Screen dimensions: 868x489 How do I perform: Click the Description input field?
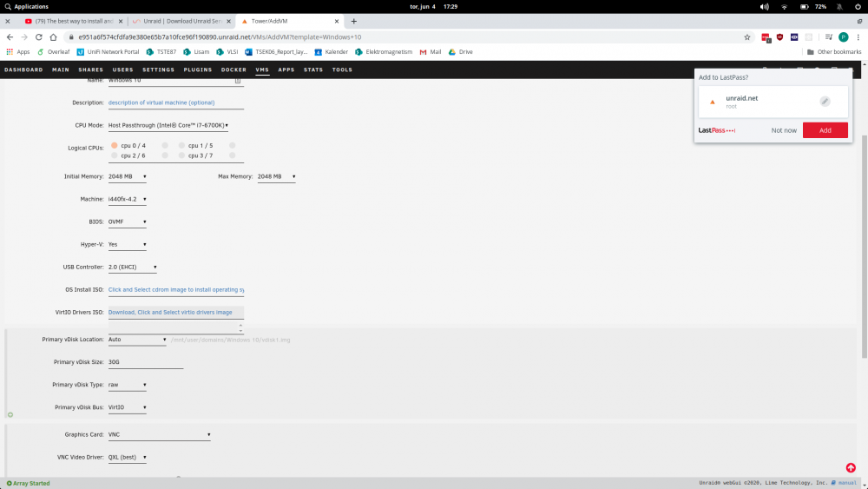176,102
